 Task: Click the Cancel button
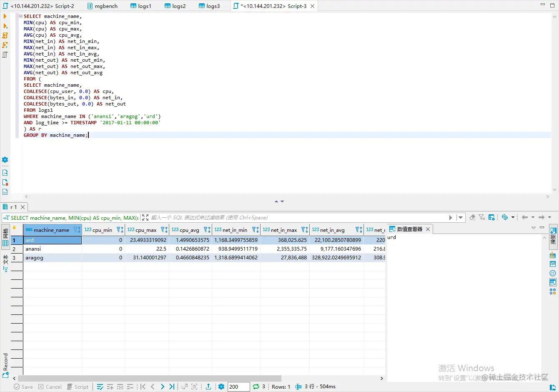[x=50, y=387]
